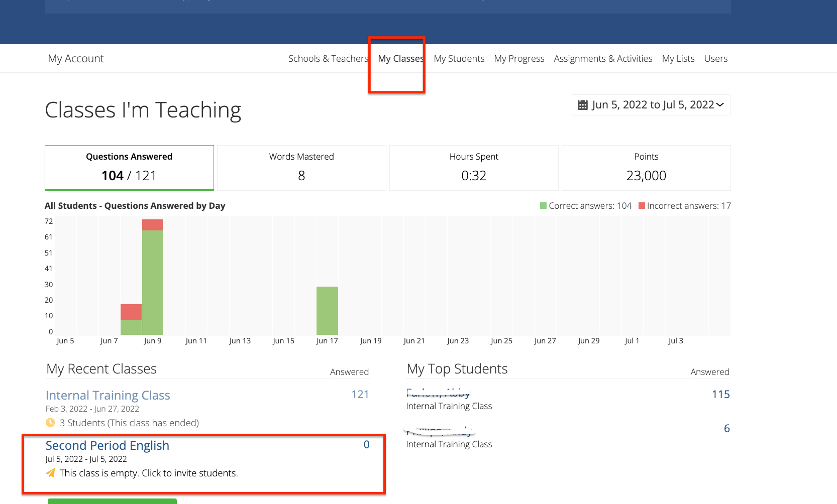Screen dimensions: 837x504
Task: Switch to My Progress tab
Action: pyautogui.click(x=519, y=59)
